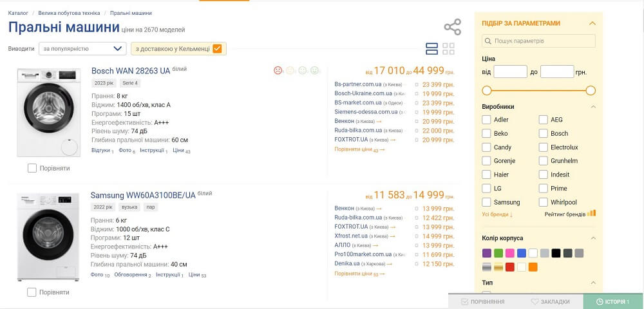The width and height of the screenshot is (644, 309).
Task: Open the sort by popularity dropdown
Action: point(82,48)
